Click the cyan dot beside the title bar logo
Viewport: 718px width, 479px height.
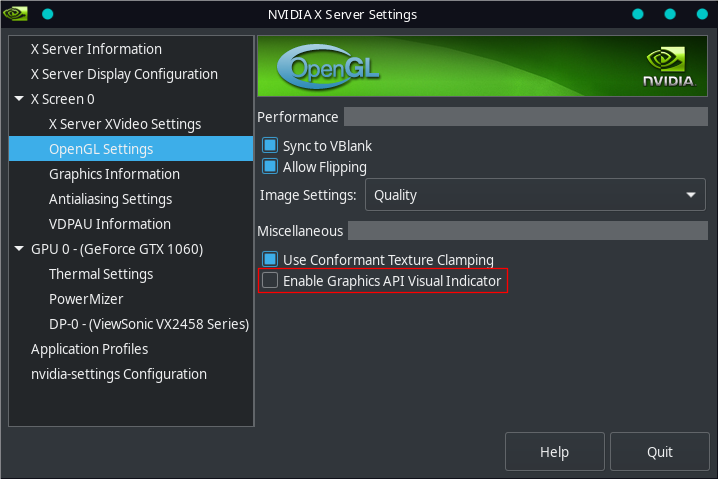click(48, 14)
